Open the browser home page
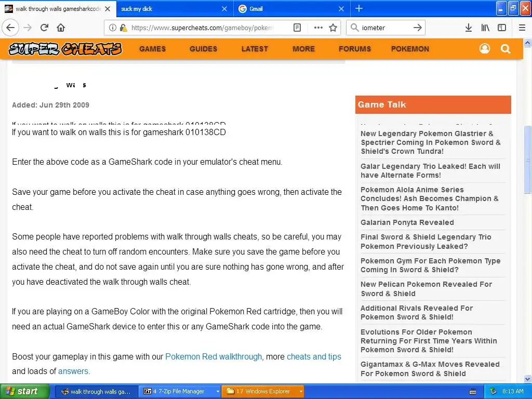 point(61,28)
